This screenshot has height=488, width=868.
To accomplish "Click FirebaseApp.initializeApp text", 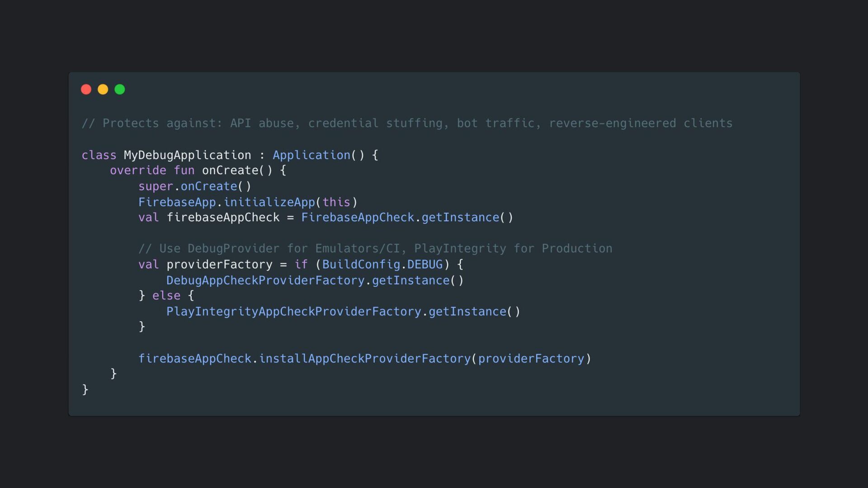I will point(226,202).
